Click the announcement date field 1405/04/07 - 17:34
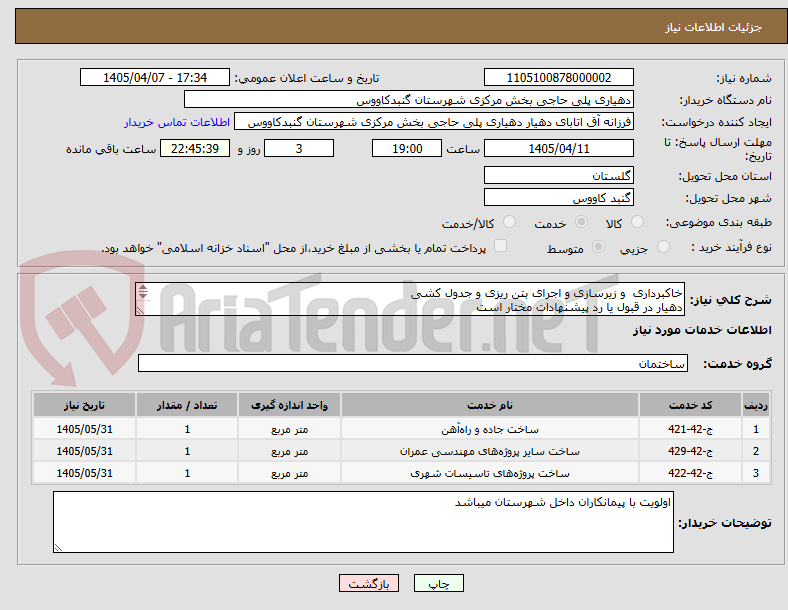 [155, 77]
